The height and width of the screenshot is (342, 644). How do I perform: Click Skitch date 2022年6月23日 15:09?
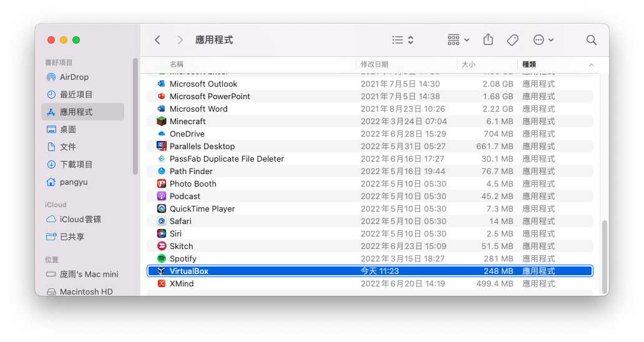click(x=403, y=246)
